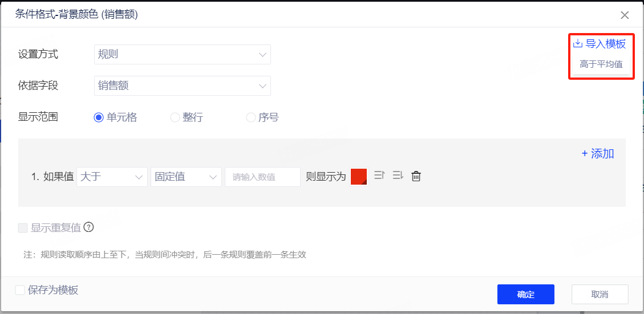Open the red background color swatch
Image resolution: width=644 pixels, height=314 pixels.
click(359, 177)
